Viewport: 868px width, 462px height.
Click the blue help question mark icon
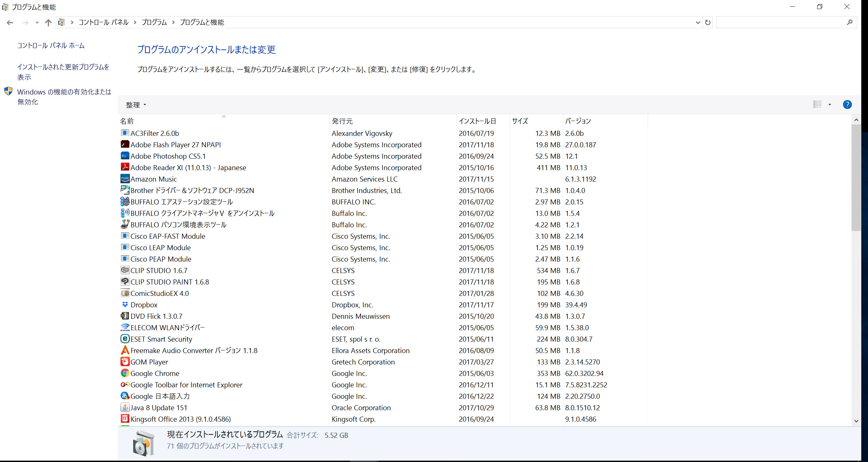coord(847,105)
